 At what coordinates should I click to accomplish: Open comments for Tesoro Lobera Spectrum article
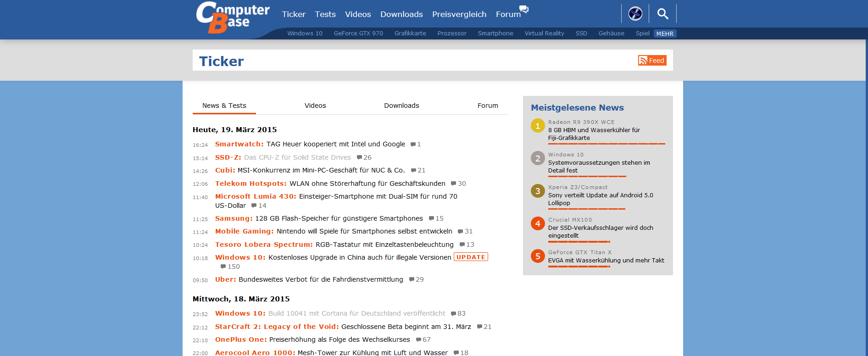(x=467, y=245)
